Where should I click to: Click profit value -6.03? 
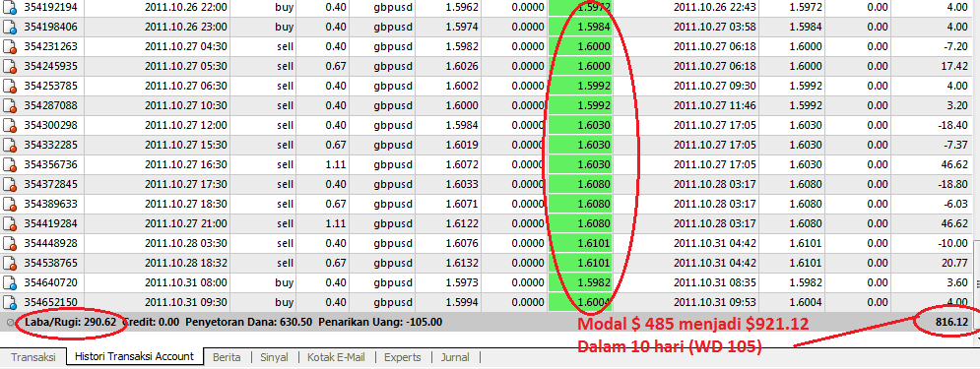[955, 204]
